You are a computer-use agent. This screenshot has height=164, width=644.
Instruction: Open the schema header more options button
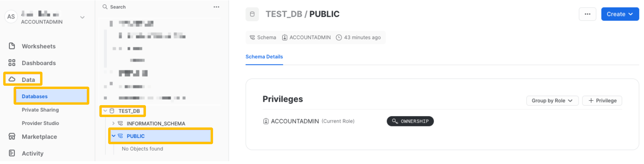[587, 14]
